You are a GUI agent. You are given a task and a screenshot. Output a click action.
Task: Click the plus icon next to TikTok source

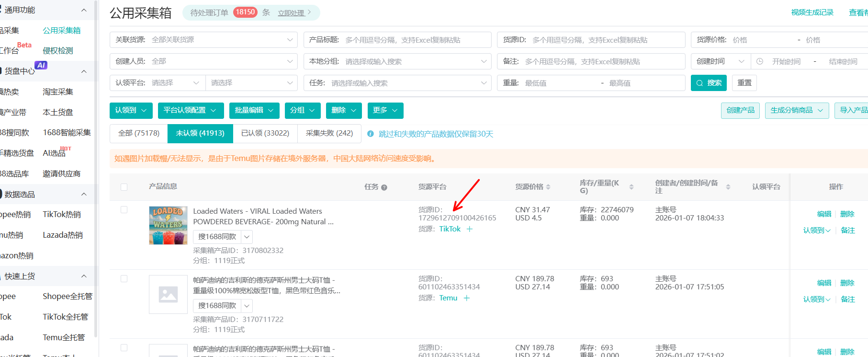click(470, 229)
